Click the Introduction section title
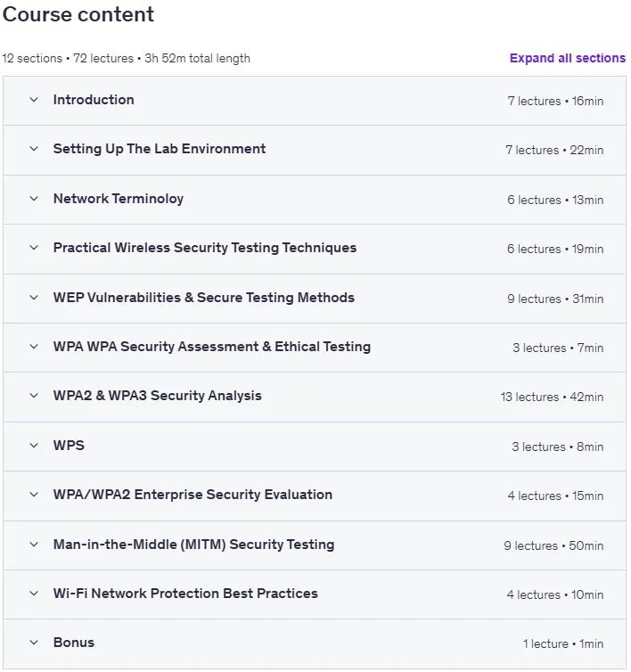Viewport: 631px width, 672px height. pos(94,100)
